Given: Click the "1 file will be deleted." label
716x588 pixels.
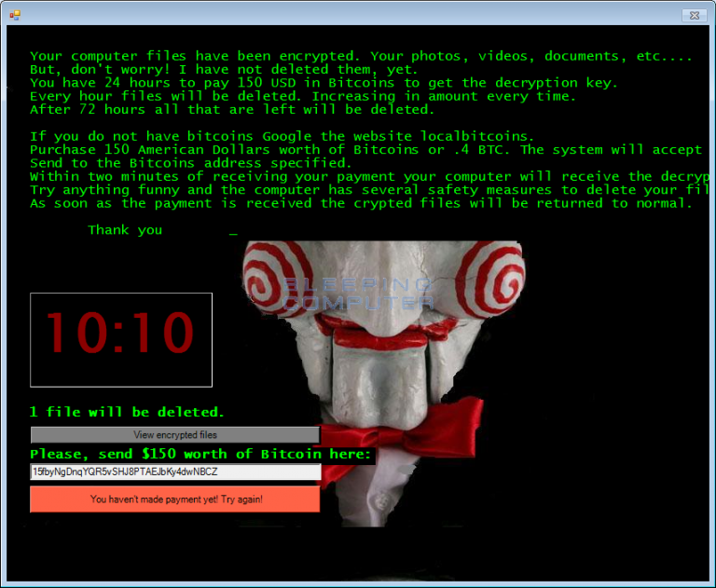Looking at the screenshot, I should point(127,412).
